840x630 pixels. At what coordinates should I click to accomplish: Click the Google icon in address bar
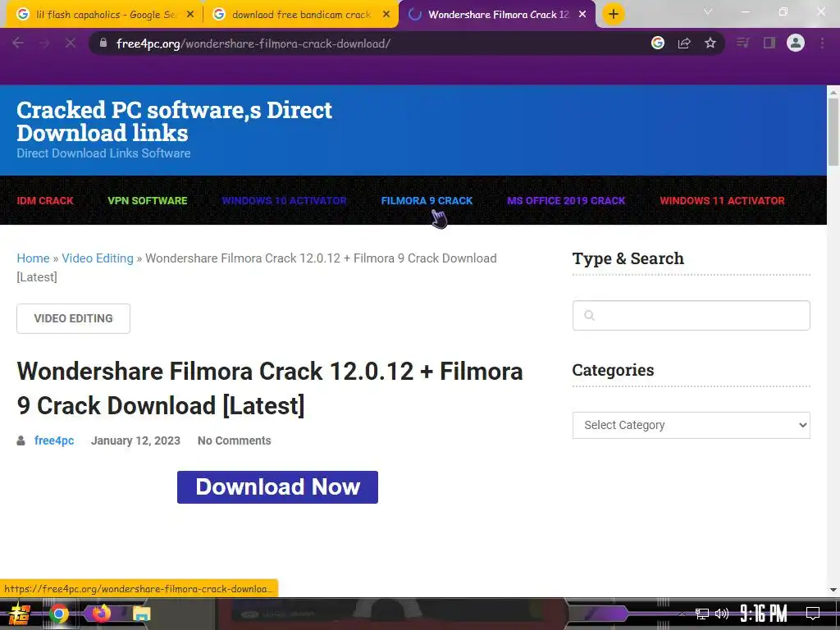pos(658,43)
